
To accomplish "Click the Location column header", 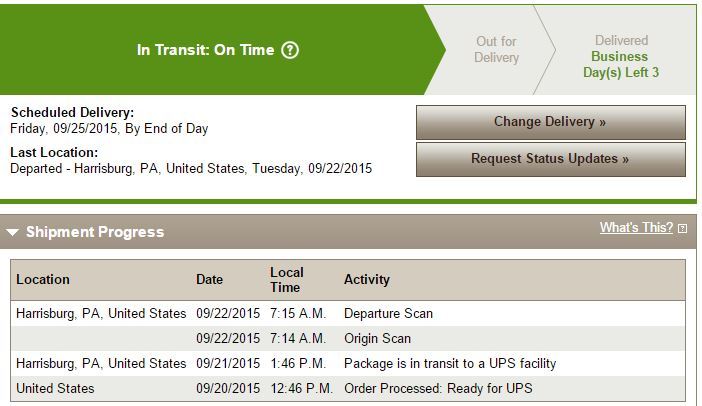I will [x=43, y=279].
